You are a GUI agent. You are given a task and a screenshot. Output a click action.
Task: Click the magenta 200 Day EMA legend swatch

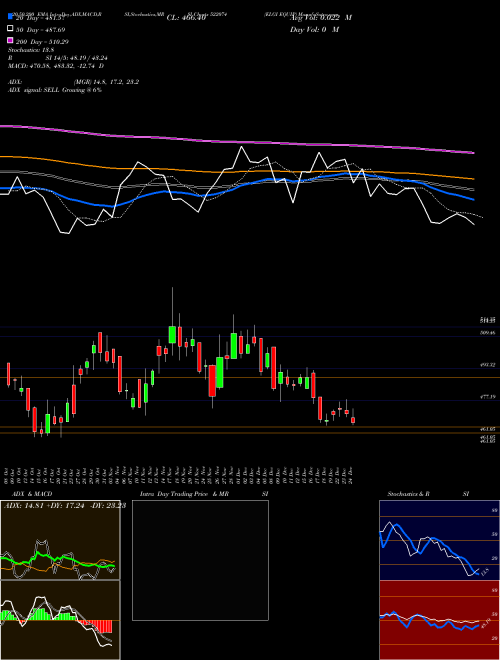click(11, 40)
